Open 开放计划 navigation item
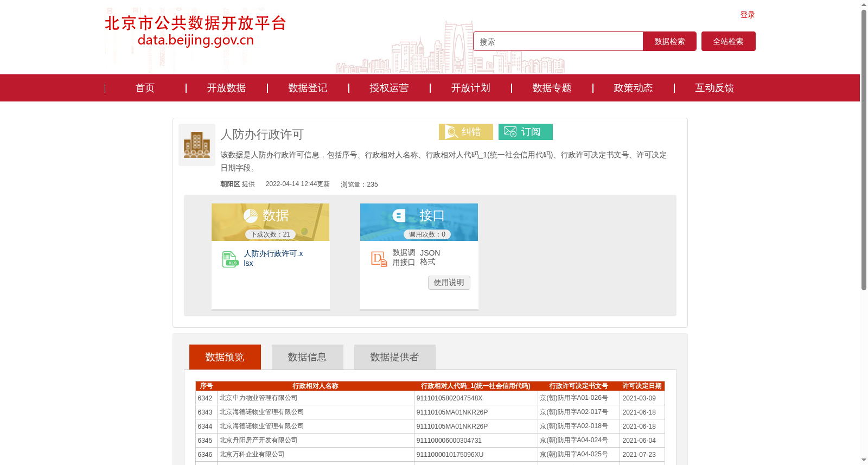 click(471, 88)
